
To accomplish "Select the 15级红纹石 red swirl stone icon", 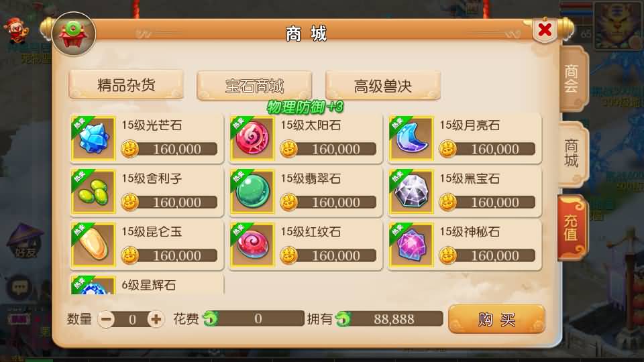I will (x=252, y=245).
